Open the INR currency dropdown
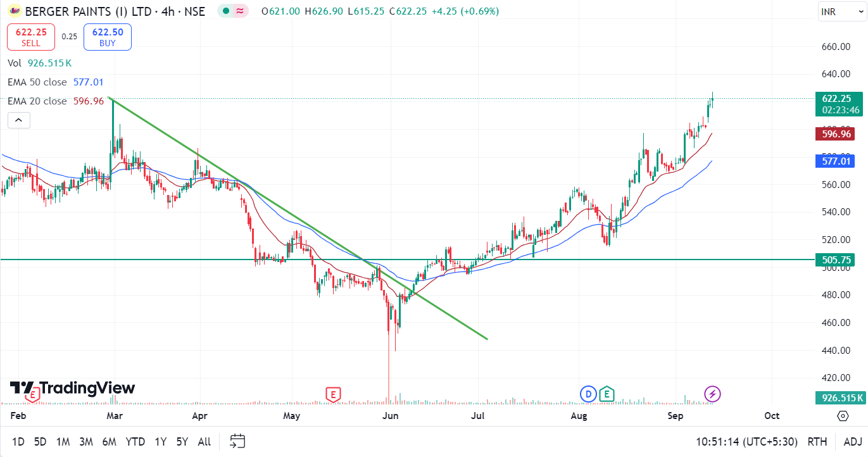 click(x=841, y=11)
